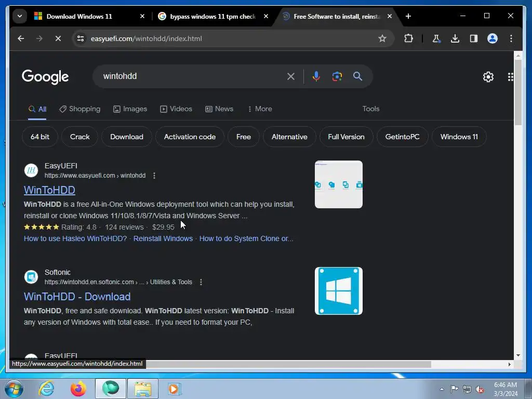This screenshot has width=532, height=399.
Task: Open the Windows Start menu
Action: click(x=14, y=389)
